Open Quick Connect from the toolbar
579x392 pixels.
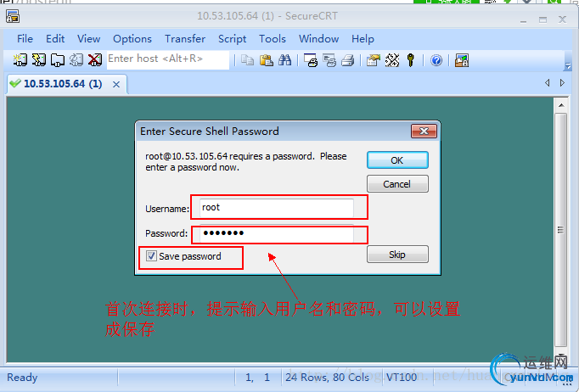(39, 59)
